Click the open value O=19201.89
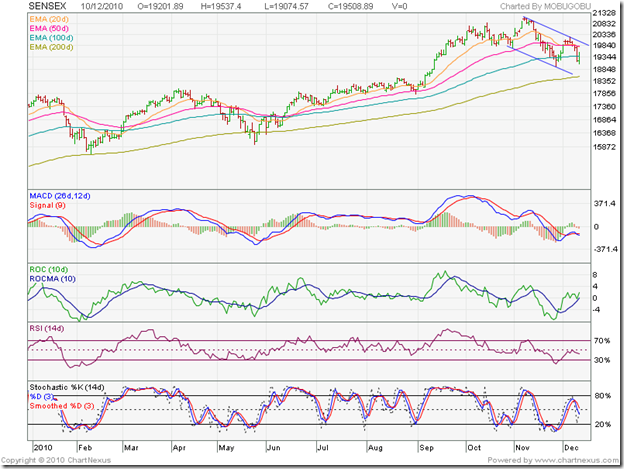624x469 pixels. tap(160, 6)
